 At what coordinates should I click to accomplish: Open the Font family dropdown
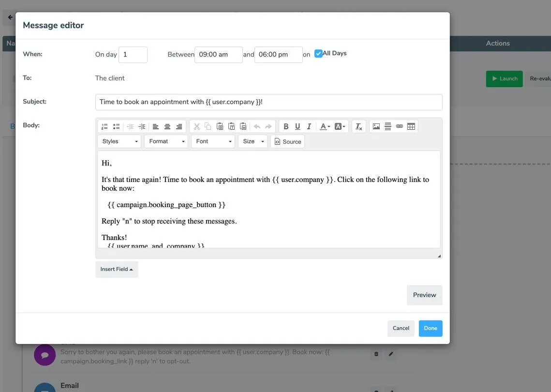[x=213, y=141]
